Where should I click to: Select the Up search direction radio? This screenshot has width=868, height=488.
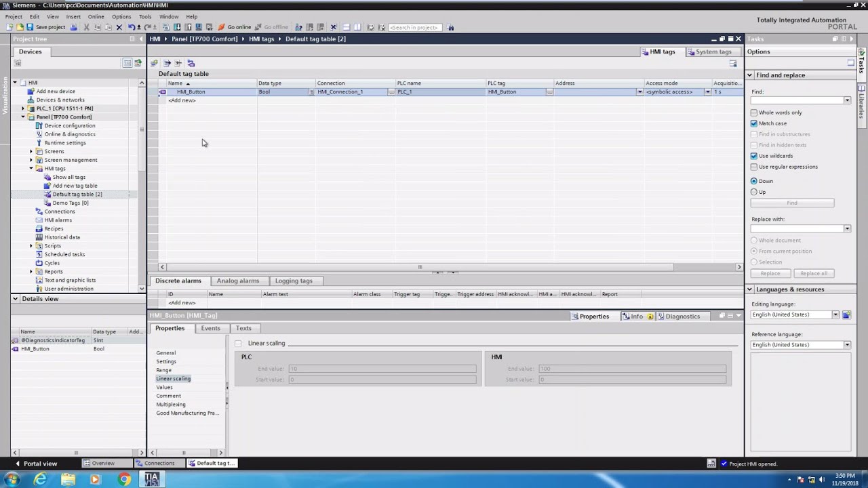pyautogui.click(x=754, y=192)
